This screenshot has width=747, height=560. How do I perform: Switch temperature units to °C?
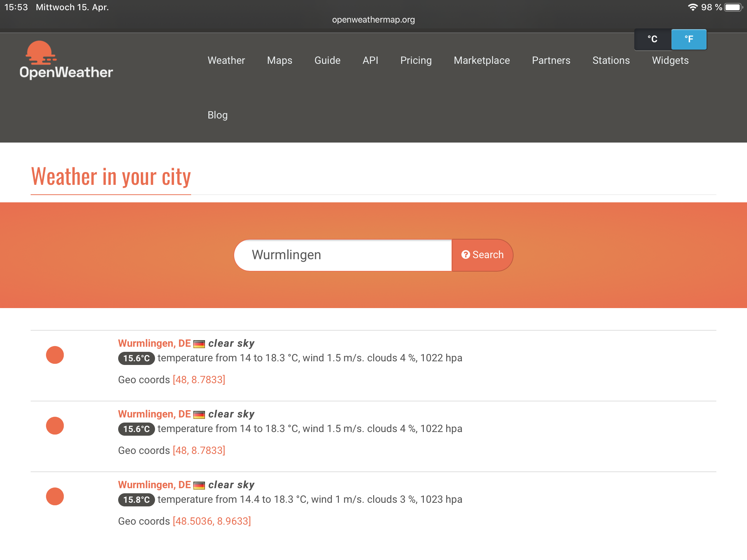653,39
